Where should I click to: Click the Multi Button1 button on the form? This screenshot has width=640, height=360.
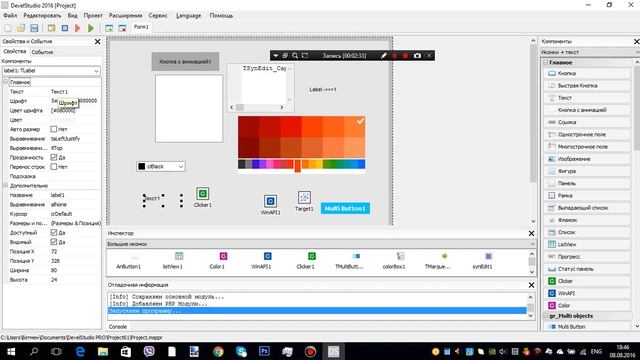point(345,208)
